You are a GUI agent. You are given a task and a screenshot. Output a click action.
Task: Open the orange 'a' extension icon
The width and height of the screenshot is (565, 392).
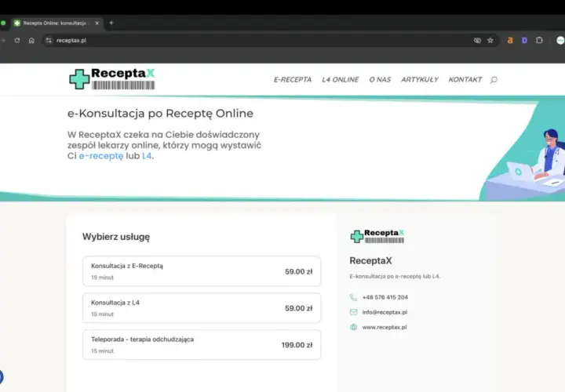click(x=510, y=40)
